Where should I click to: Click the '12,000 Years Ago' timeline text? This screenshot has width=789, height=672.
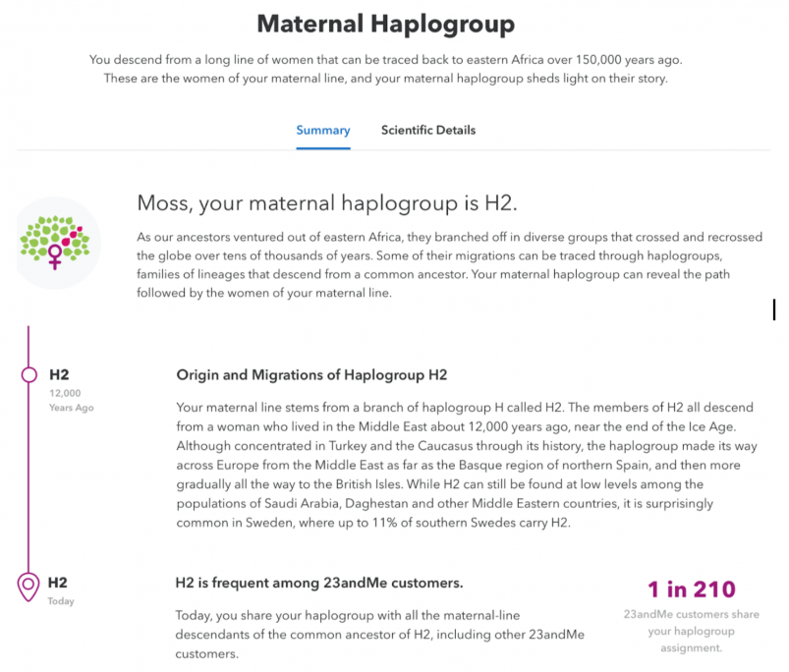(x=71, y=401)
